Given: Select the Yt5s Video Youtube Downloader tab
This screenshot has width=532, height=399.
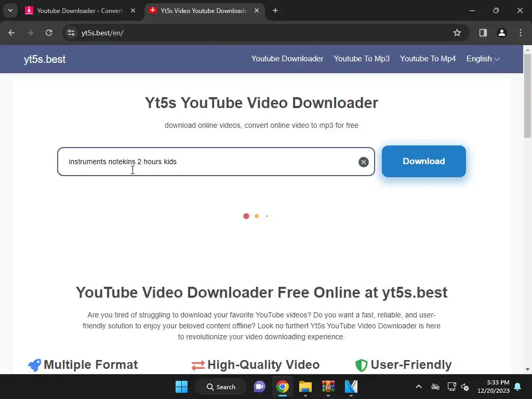Looking at the screenshot, I should click(x=204, y=10).
